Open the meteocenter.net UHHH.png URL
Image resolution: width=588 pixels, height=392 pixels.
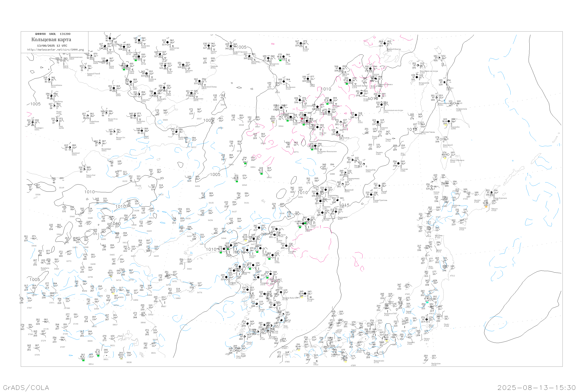[x=55, y=50]
